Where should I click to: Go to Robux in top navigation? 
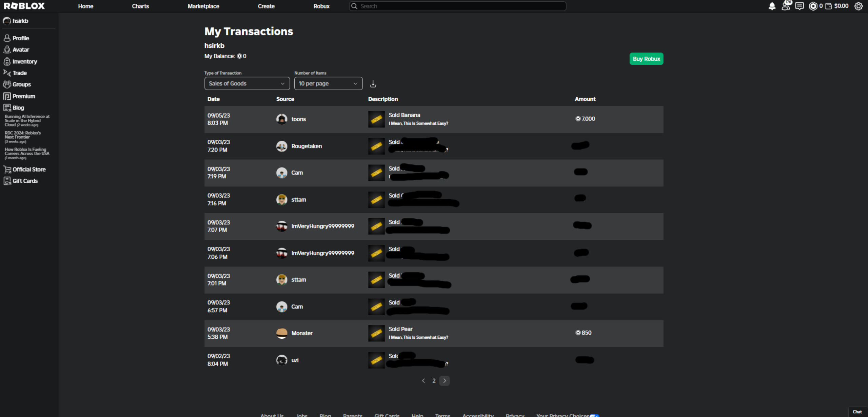[321, 6]
